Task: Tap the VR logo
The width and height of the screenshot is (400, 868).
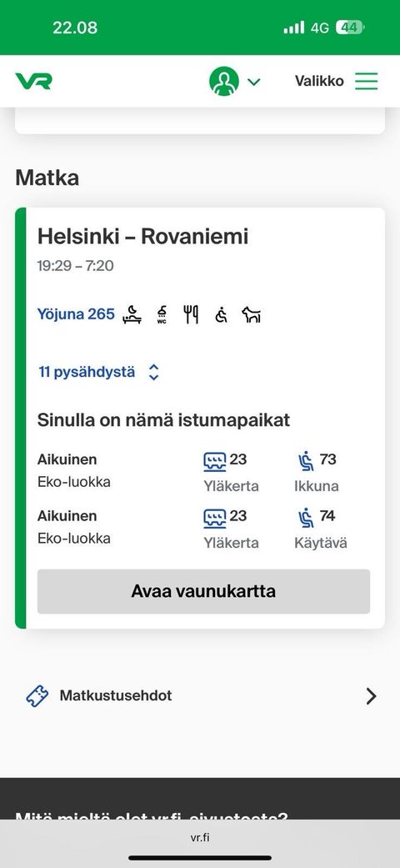Action: 33,82
